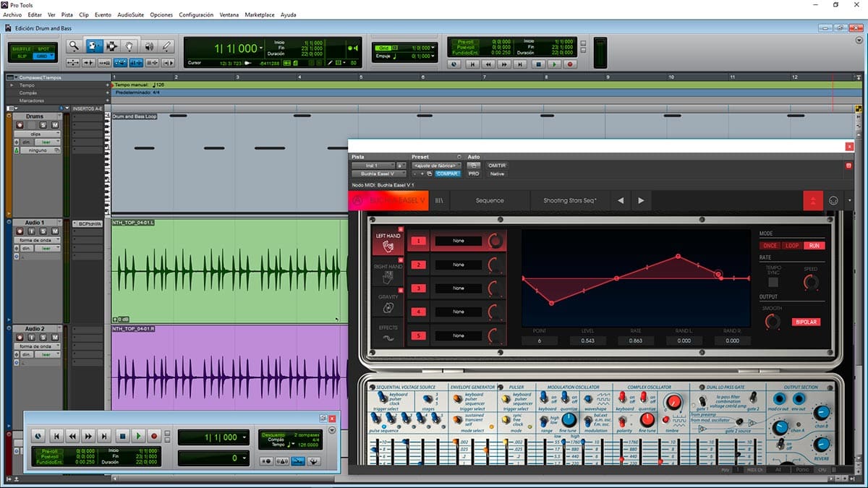This screenshot has height=488, width=868.
Task: Click the Smooth knob in Output section
Action: 773,322
